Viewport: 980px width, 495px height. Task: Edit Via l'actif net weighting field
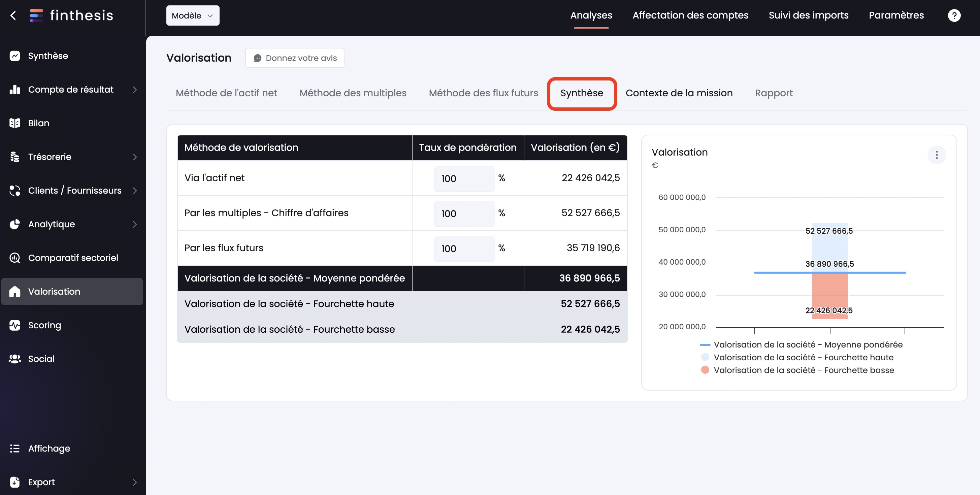(464, 179)
